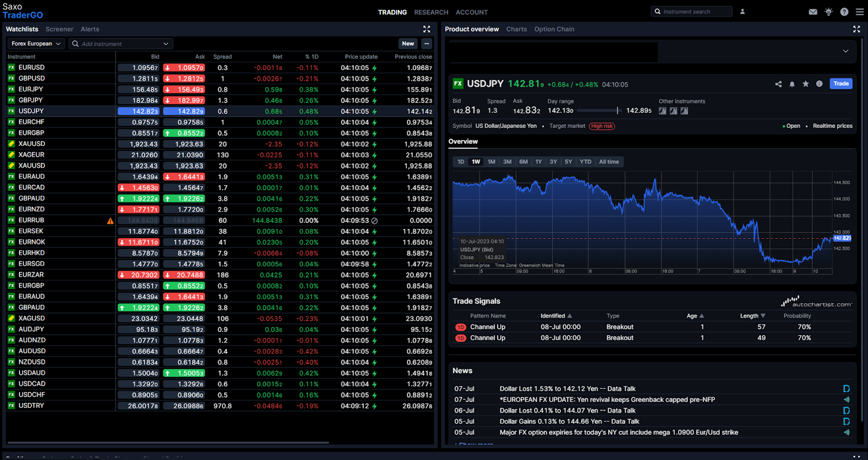
Task: Open the help question mark icon
Action: point(844,12)
